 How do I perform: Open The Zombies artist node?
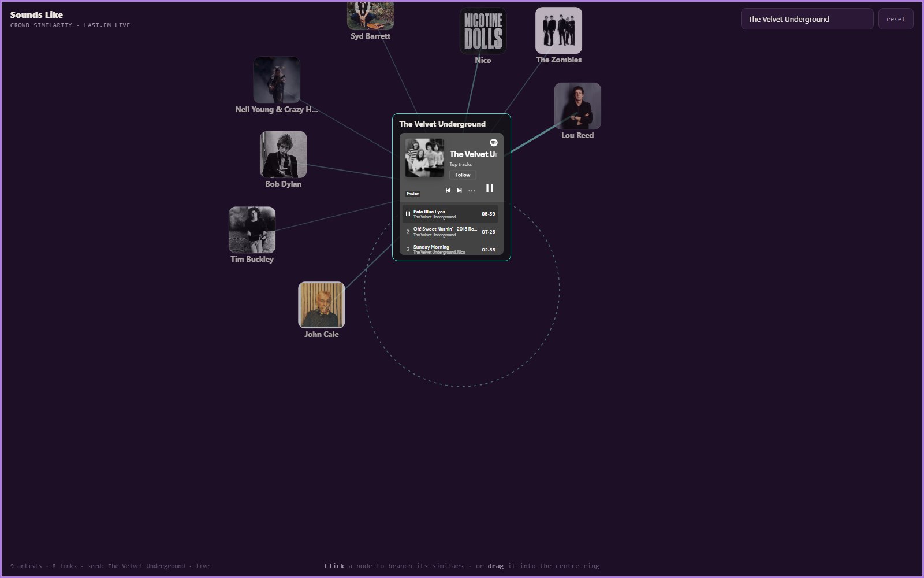click(x=558, y=30)
